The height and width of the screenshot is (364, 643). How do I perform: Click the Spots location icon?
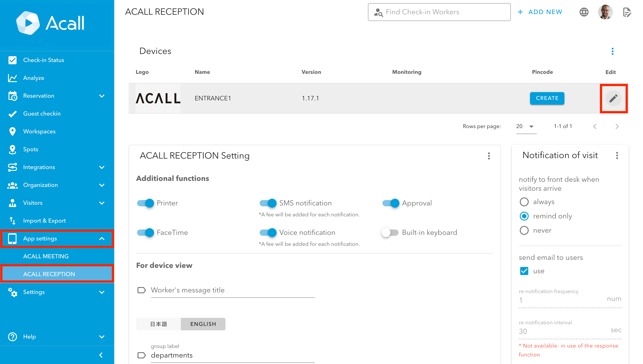[12, 149]
